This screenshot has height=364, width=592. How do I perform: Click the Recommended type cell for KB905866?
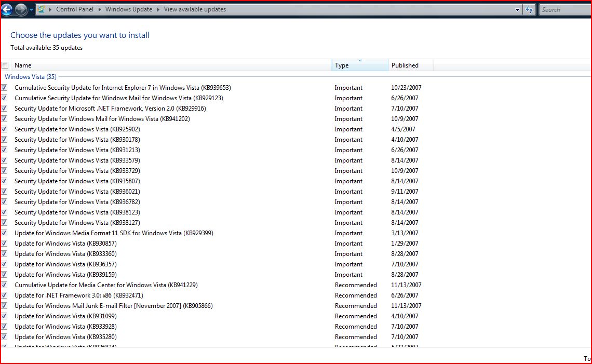(x=356, y=306)
